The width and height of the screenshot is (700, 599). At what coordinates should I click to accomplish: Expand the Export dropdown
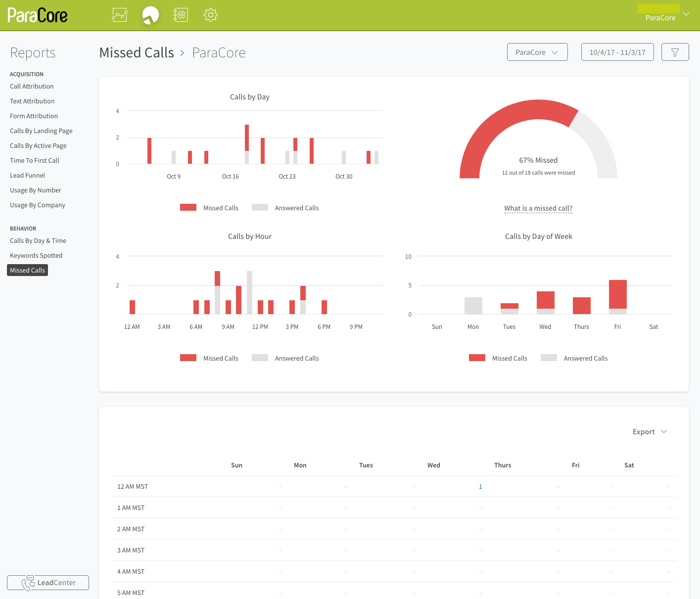650,432
